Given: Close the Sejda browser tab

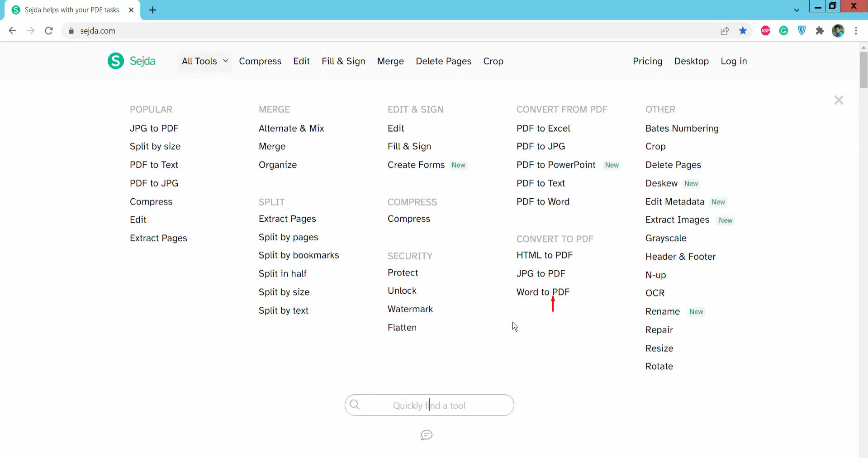Looking at the screenshot, I should pyautogui.click(x=131, y=10).
